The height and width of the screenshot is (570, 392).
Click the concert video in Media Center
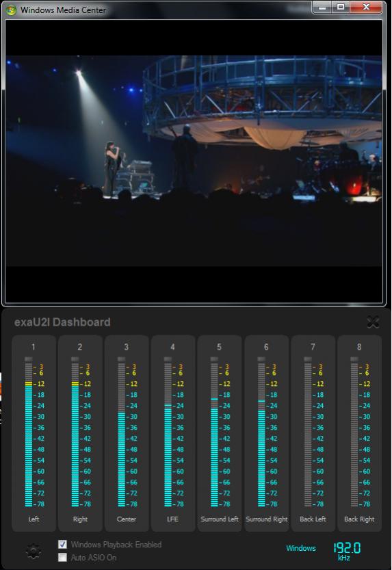point(194,161)
